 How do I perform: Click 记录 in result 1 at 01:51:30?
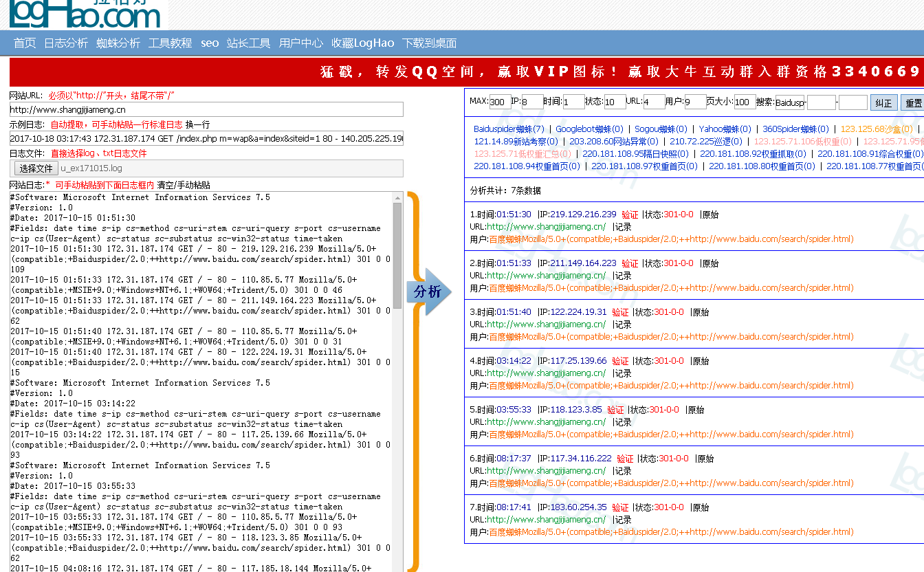623,227
